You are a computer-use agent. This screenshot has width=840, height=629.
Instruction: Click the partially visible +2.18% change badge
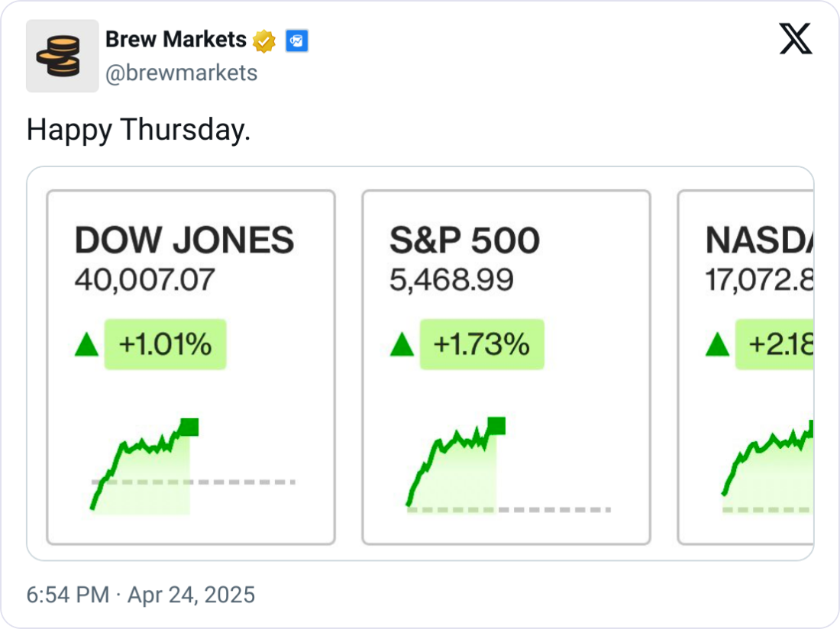click(774, 345)
